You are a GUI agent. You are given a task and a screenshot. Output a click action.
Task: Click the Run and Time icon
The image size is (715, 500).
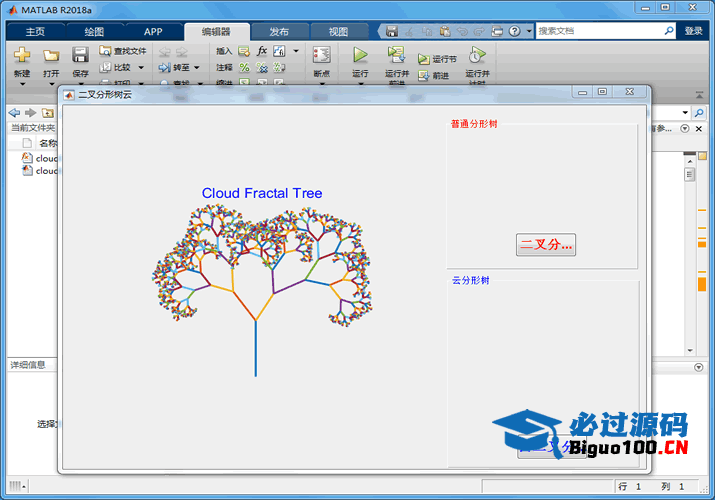(x=477, y=55)
